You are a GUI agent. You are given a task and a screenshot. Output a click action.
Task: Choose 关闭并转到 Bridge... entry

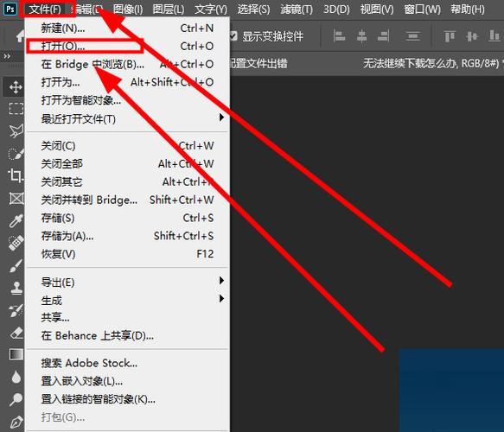(127, 200)
